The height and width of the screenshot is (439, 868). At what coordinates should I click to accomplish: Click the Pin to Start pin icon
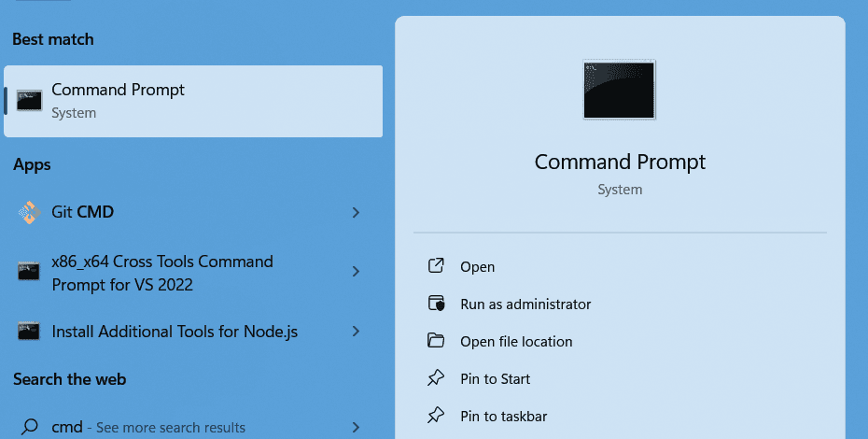[436, 378]
